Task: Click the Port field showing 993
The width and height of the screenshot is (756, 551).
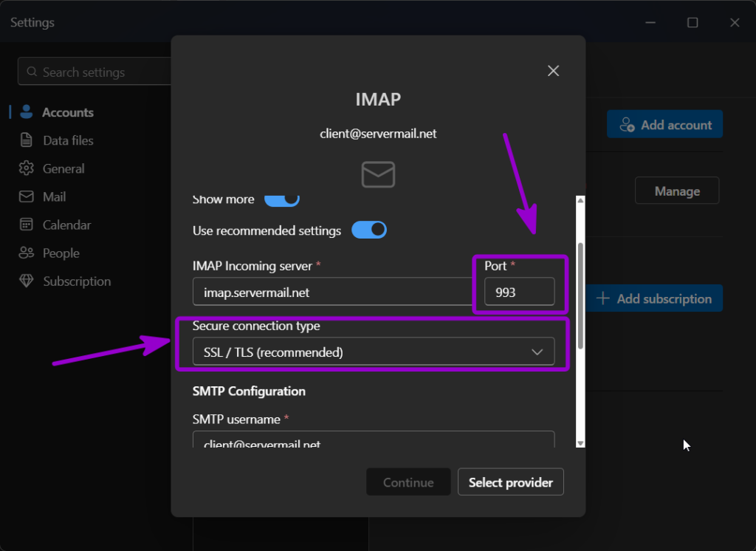Action: pyautogui.click(x=519, y=292)
